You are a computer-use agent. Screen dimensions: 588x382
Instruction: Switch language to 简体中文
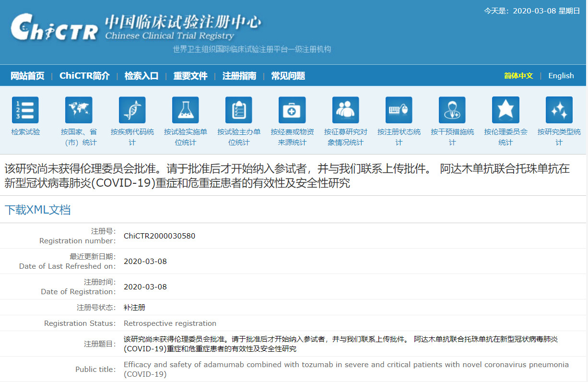tap(518, 76)
